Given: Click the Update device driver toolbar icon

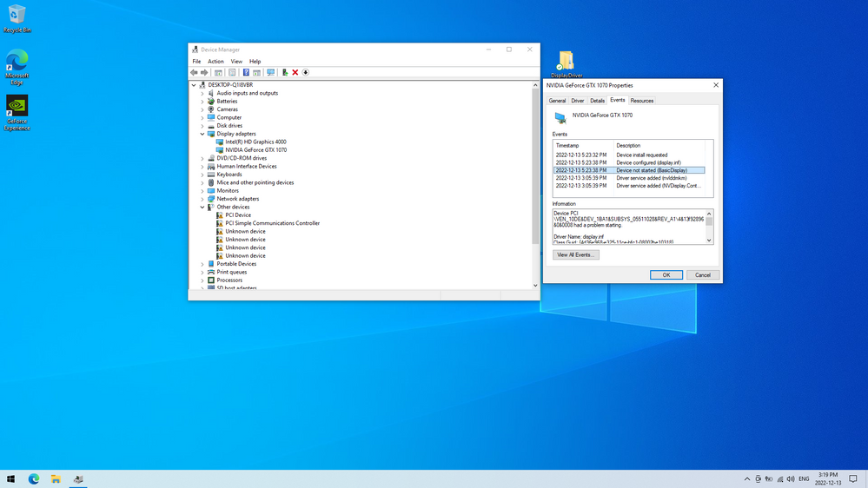Looking at the screenshot, I should (284, 72).
